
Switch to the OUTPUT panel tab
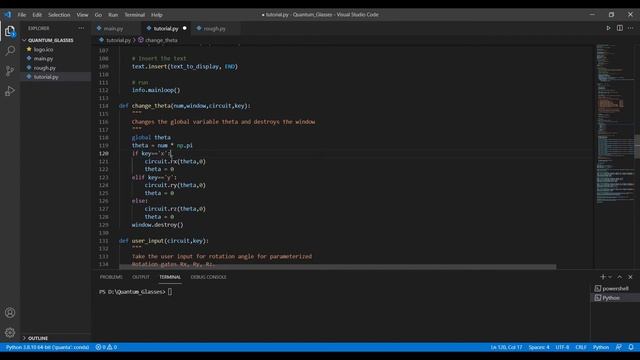[141, 277]
